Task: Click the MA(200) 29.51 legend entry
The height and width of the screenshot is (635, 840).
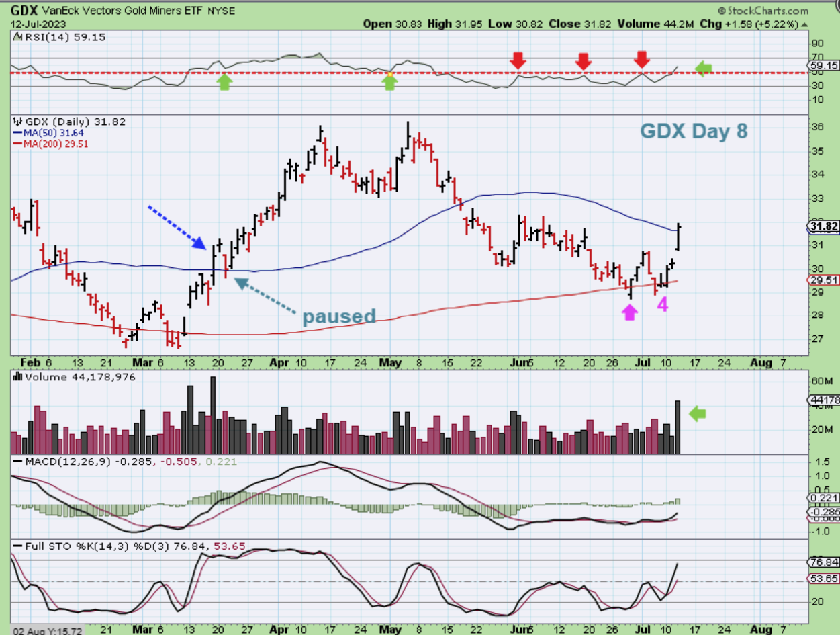Action: [x=51, y=143]
